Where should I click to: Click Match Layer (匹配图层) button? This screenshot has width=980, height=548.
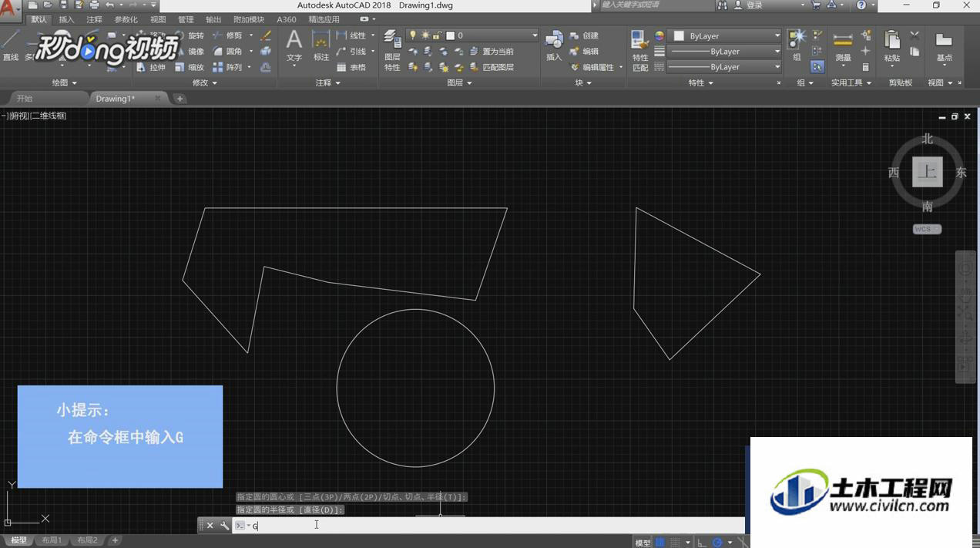pyautogui.click(x=492, y=67)
